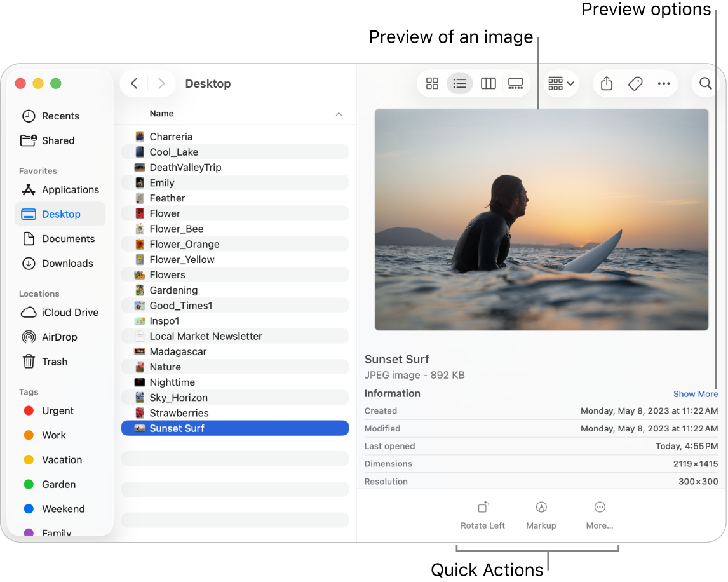Select the Nighttime file
The height and width of the screenshot is (582, 728).
tap(235, 382)
